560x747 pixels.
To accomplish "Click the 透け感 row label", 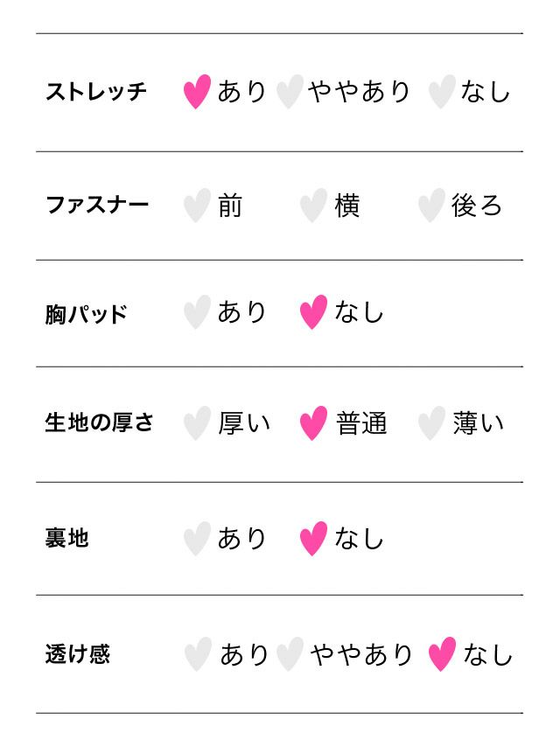I will tap(77, 653).
